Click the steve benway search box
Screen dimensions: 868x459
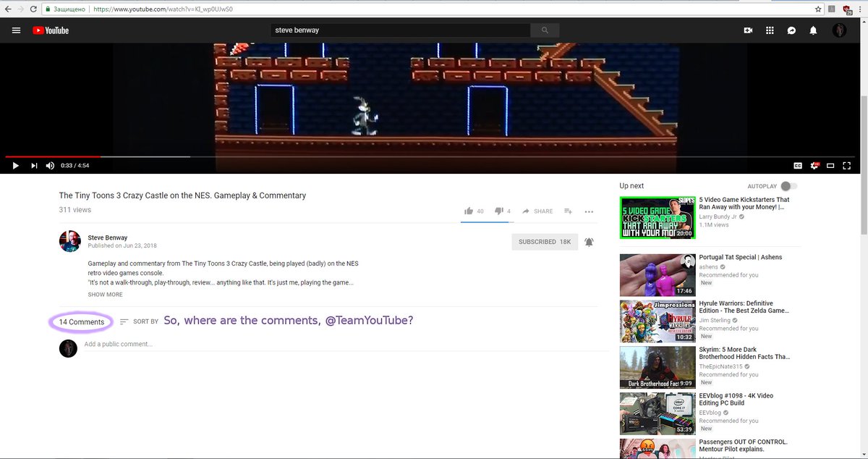(401, 30)
